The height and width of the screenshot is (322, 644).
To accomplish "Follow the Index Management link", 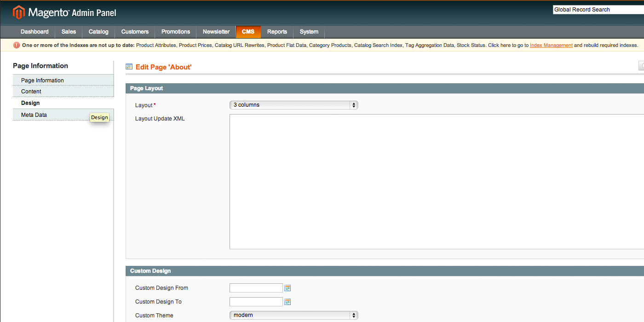I will (x=551, y=45).
